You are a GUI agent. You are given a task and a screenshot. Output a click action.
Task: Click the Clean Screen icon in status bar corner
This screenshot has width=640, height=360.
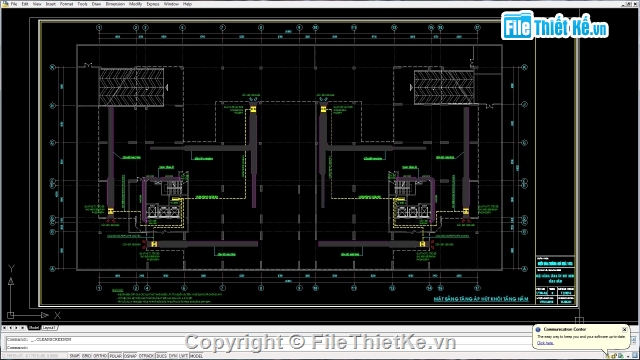coord(635,356)
